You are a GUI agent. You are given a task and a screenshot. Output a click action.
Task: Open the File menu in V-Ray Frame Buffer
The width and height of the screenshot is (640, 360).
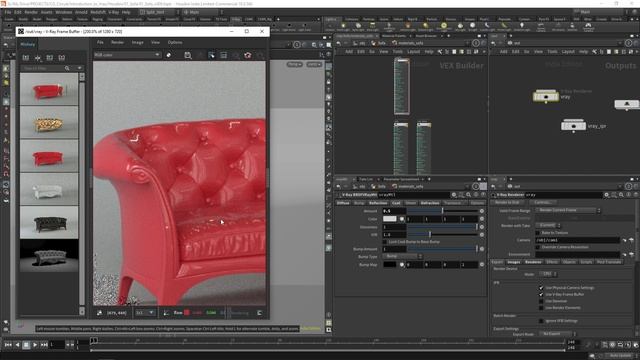[x=100, y=42]
